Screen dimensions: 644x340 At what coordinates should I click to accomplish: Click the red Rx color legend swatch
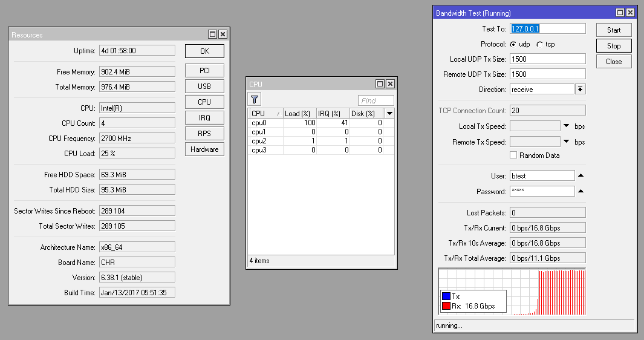coord(446,306)
